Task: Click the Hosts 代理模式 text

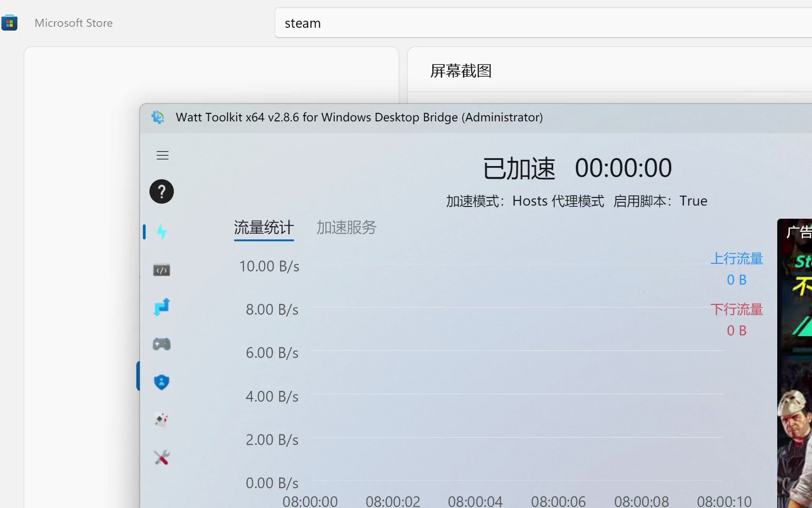Action: [558, 201]
